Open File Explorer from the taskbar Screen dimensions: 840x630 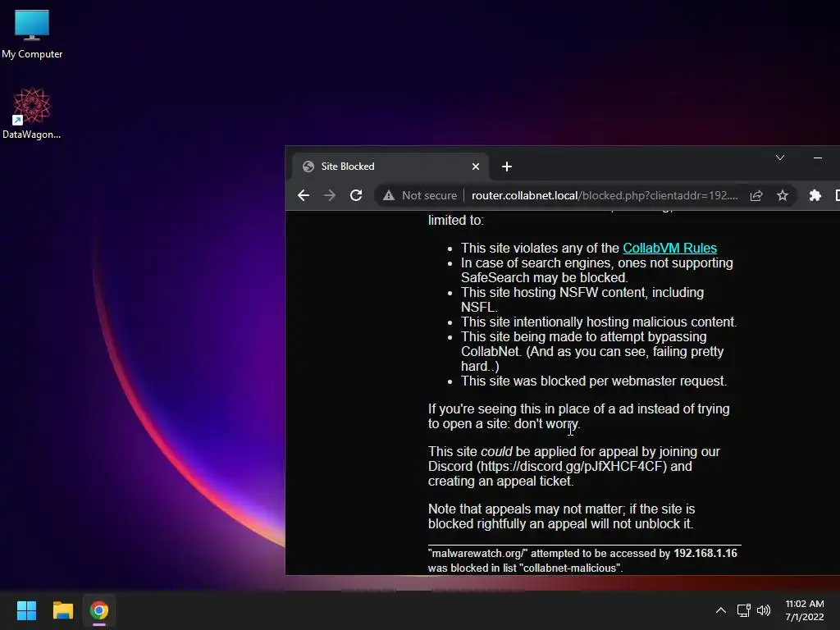coord(62,610)
